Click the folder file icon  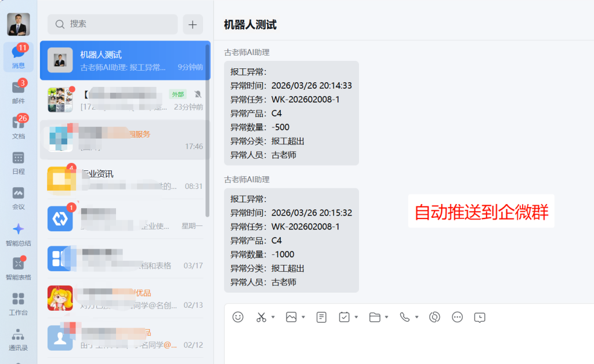(x=375, y=317)
